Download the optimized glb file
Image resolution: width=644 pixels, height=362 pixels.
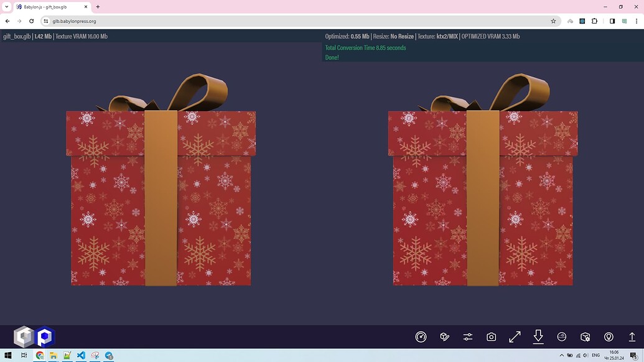point(538,336)
